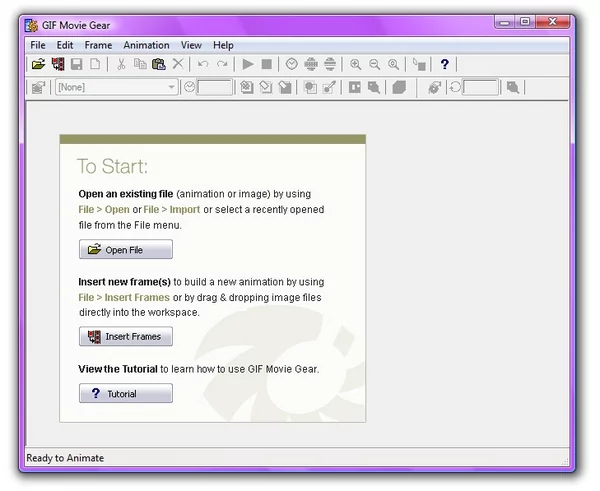Click the Undo arrow icon

coord(203,64)
